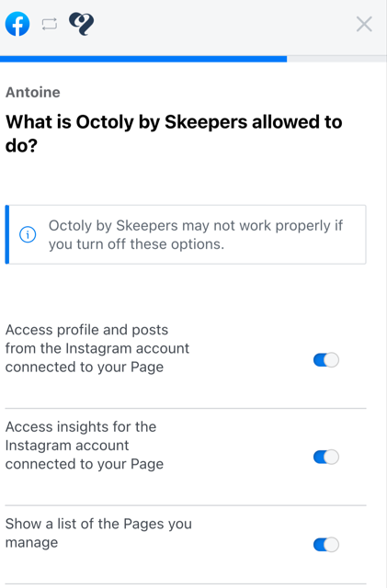This screenshot has width=387, height=588.
Task: Click the Facebook logo icon
Action: click(17, 24)
